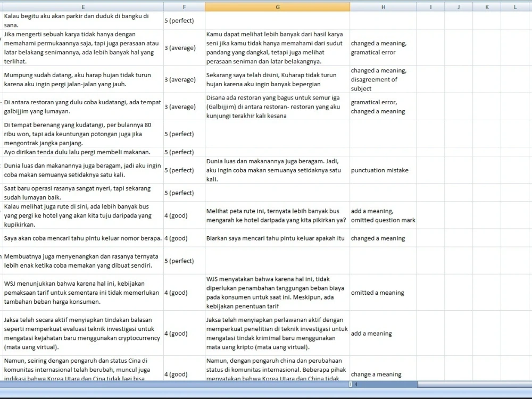Click cell 'WSJ menunjukkan bahwa karena hal ini'
Screen dimensions: 532x399
83,293
